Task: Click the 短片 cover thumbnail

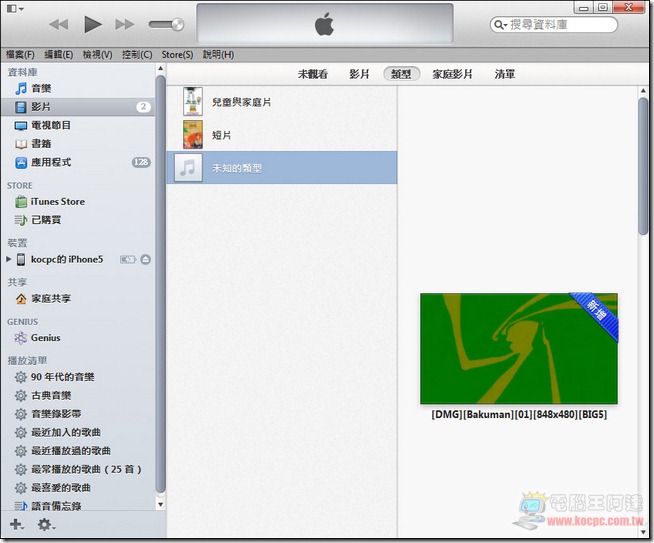Action: (193, 135)
